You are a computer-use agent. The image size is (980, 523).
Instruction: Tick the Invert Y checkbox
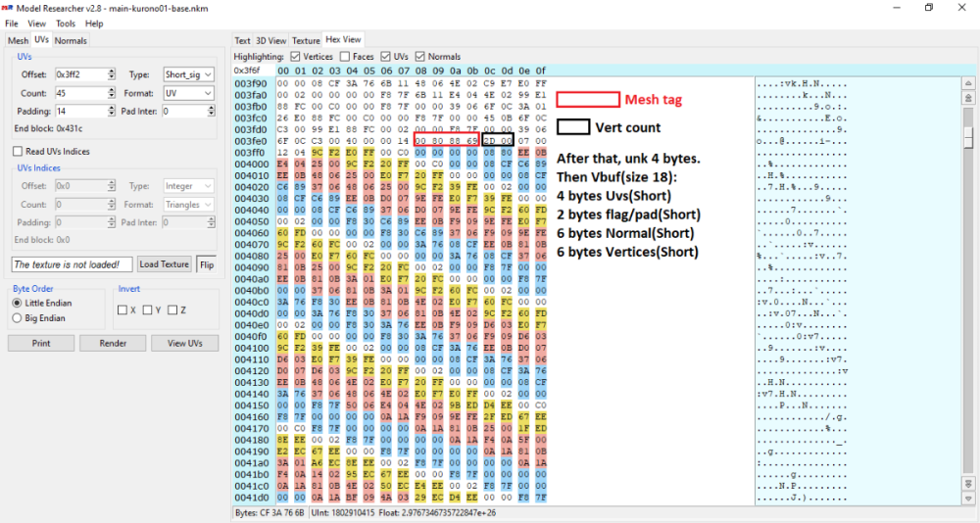(147, 310)
